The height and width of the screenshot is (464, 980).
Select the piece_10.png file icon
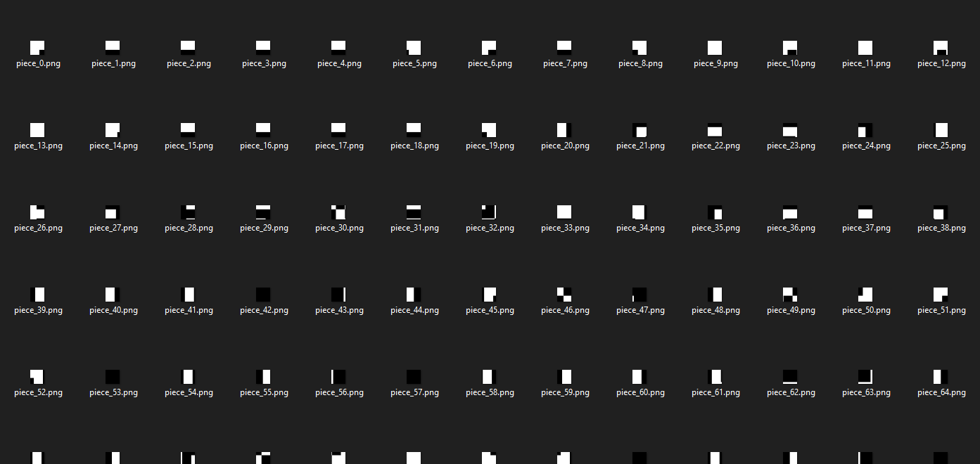pos(791,48)
